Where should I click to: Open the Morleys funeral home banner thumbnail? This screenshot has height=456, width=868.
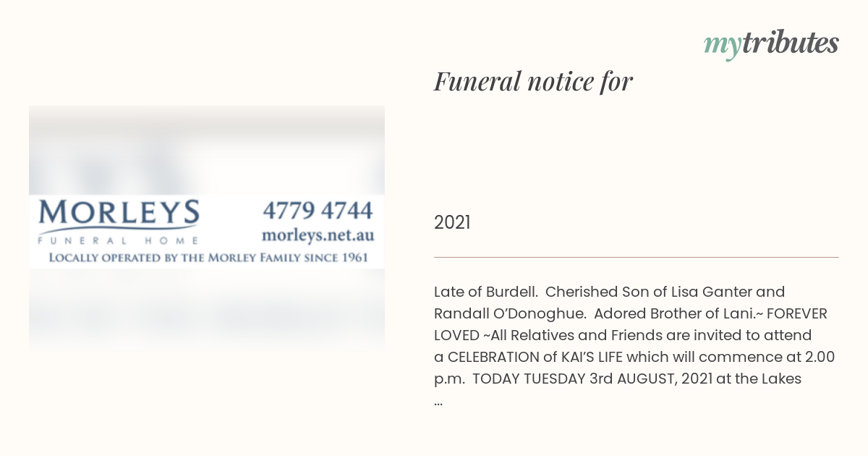point(207,230)
